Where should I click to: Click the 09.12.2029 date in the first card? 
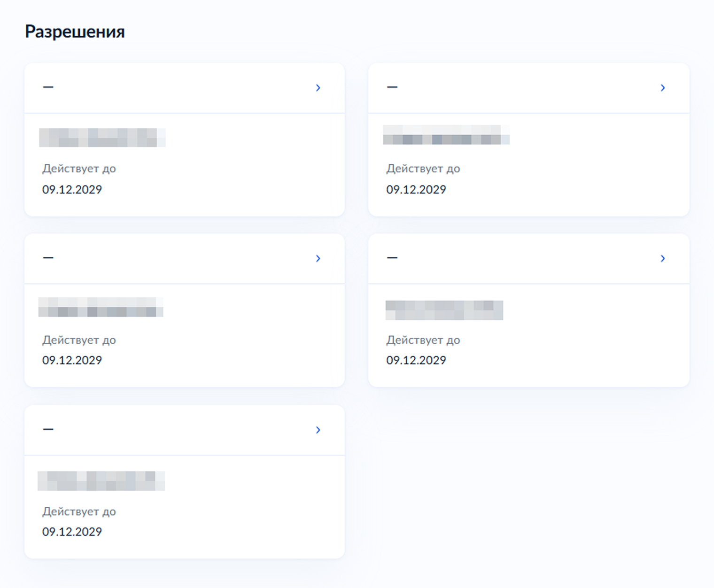pyautogui.click(x=72, y=189)
